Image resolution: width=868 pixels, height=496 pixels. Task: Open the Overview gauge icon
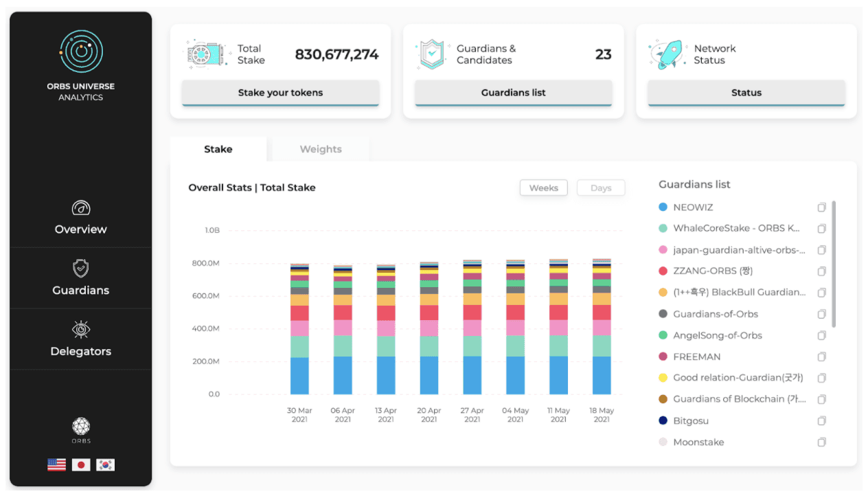coord(81,207)
